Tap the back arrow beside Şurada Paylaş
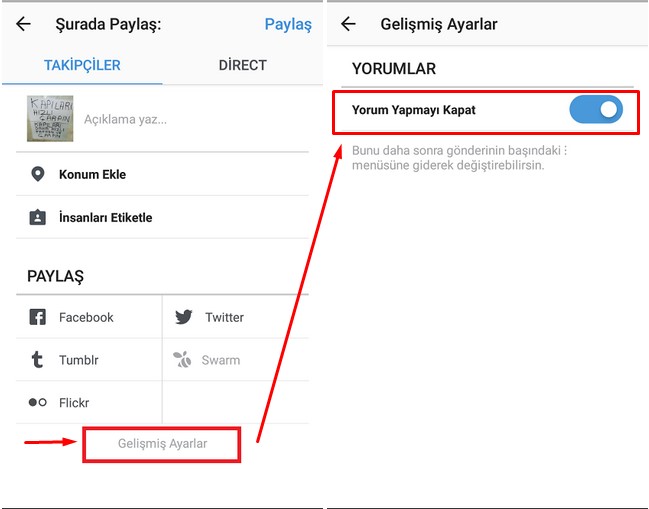 coord(23,24)
